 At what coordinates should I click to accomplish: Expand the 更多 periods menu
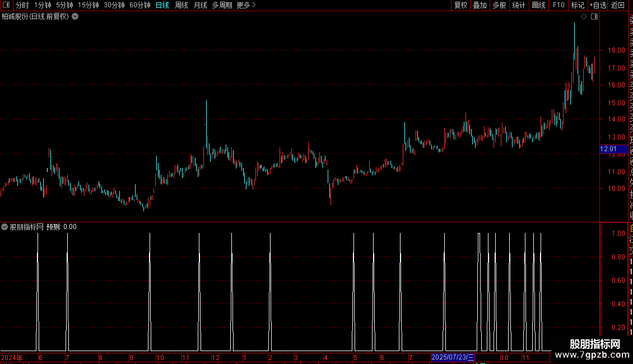246,5
